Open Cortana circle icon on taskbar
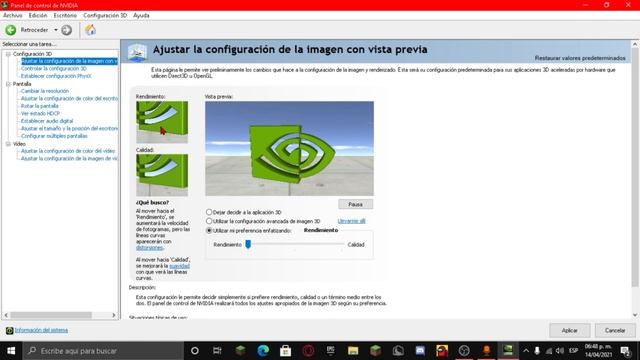The height and width of the screenshot is (360, 640). pos(195,351)
